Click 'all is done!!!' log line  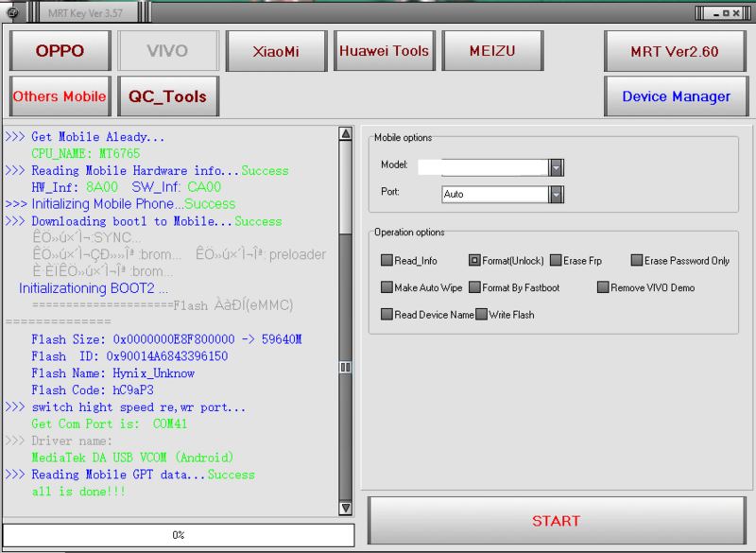78,492
